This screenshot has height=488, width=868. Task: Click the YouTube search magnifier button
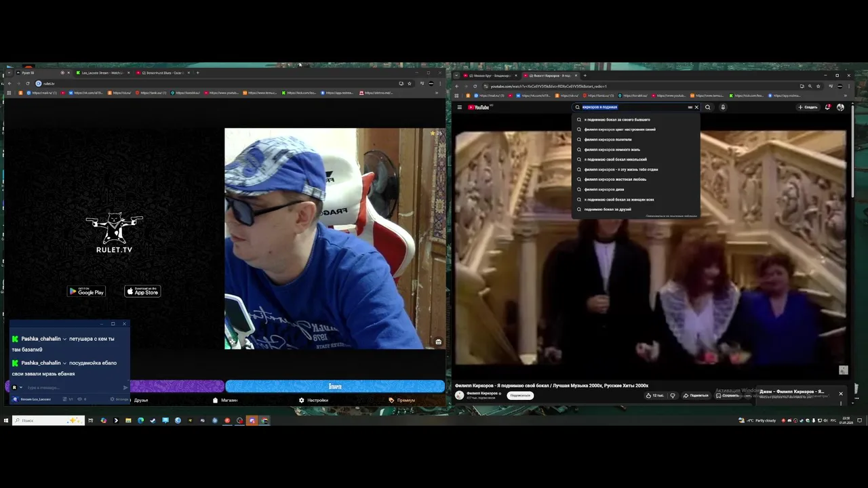[x=707, y=107]
